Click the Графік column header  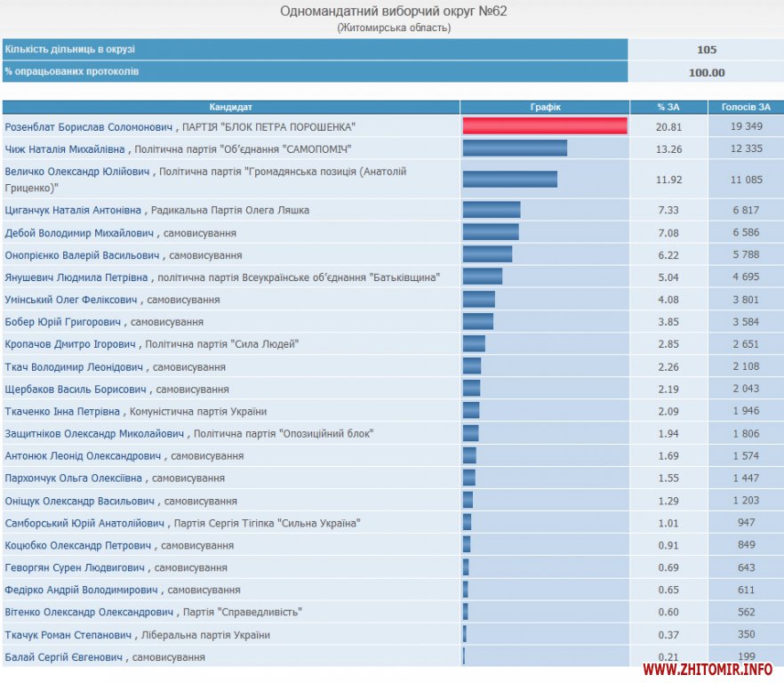coord(545,108)
